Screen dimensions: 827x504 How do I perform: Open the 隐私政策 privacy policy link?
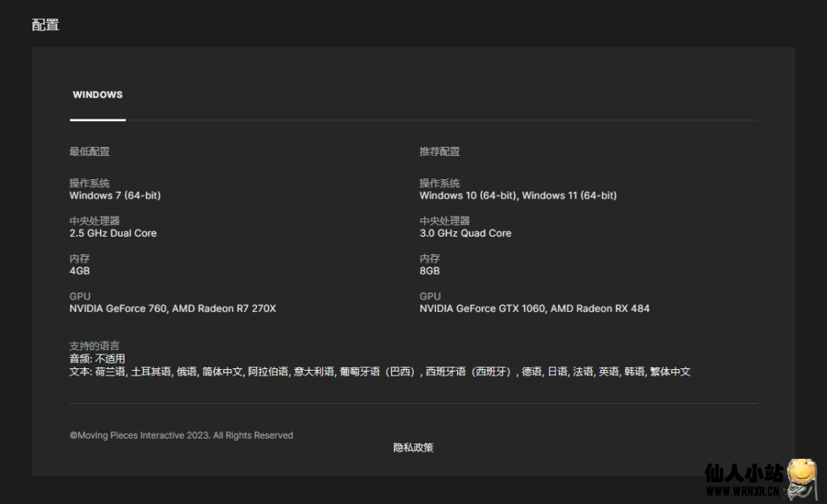coord(413,447)
